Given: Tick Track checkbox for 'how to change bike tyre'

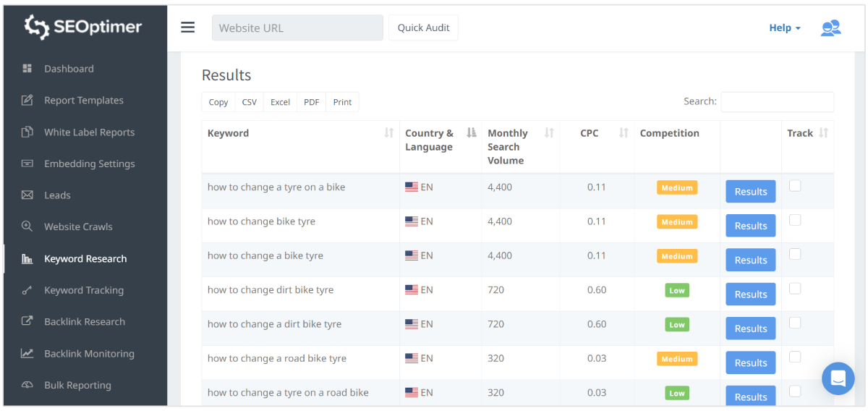Looking at the screenshot, I should [x=795, y=220].
